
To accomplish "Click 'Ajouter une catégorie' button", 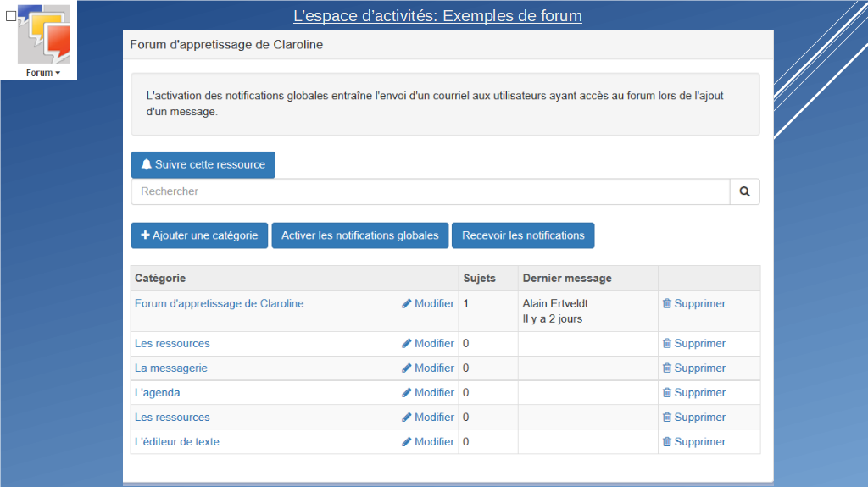I will pos(199,235).
